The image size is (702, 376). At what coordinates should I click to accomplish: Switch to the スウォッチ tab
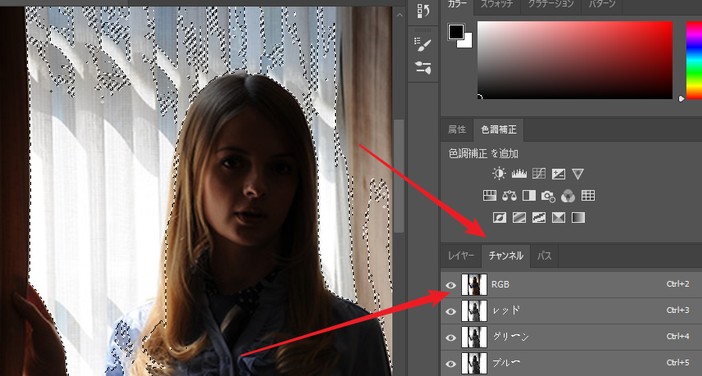pos(497,4)
